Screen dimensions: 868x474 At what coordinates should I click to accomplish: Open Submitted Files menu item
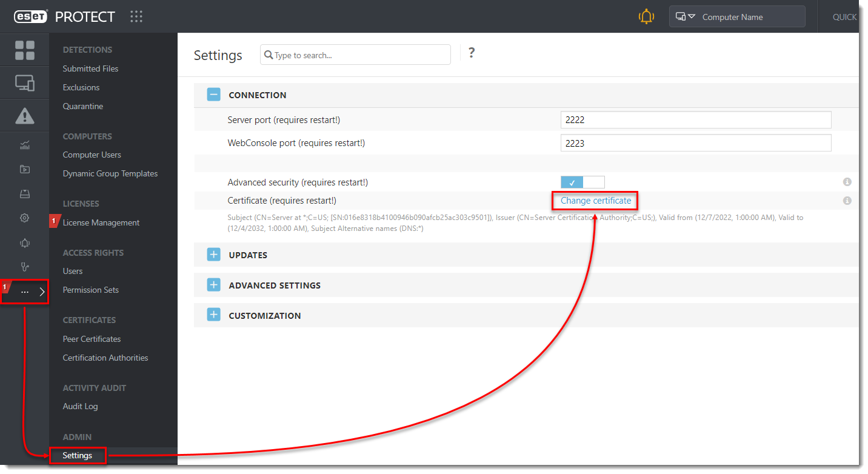(x=91, y=68)
